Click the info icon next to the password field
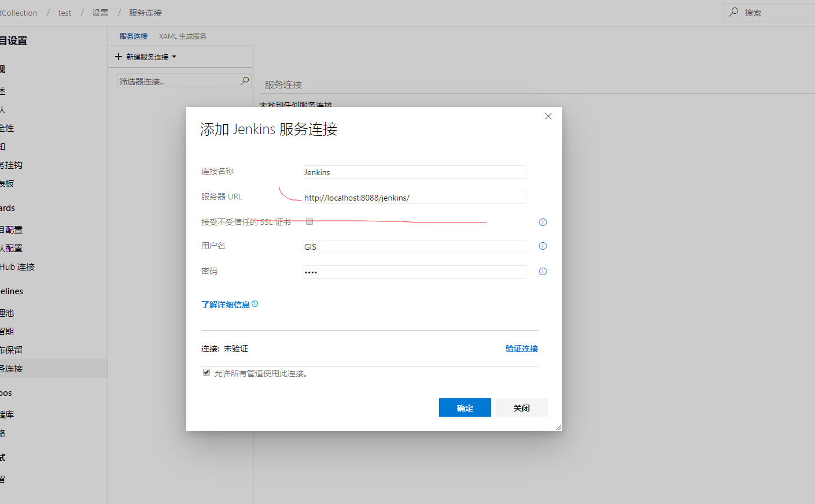 [x=543, y=272]
